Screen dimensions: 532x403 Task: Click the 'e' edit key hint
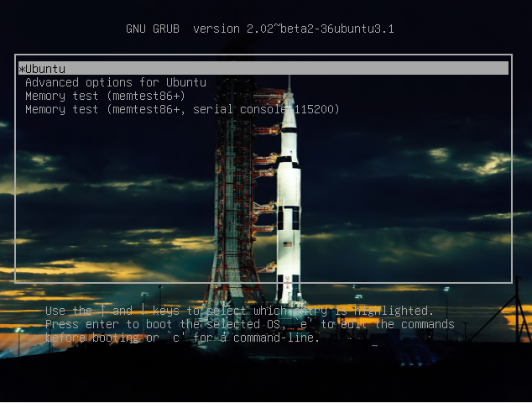[304, 324]
